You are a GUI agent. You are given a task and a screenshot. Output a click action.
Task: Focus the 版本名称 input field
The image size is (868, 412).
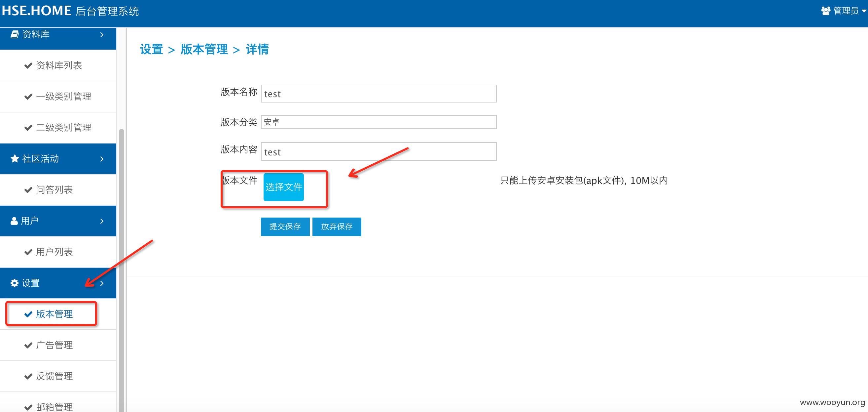[379, 94]
